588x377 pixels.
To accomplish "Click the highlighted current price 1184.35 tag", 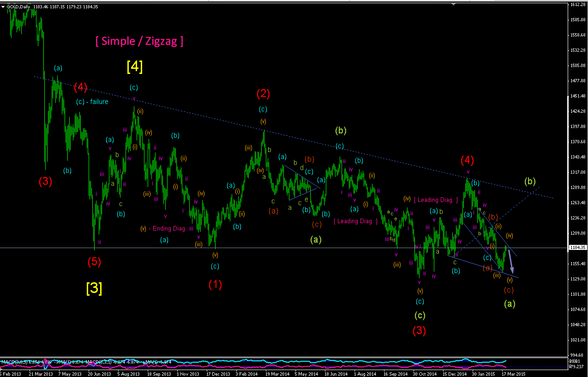I will point(577,248).
